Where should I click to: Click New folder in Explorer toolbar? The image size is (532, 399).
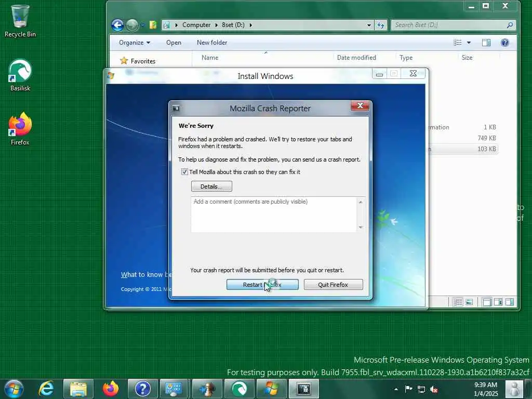click(212, 43)
